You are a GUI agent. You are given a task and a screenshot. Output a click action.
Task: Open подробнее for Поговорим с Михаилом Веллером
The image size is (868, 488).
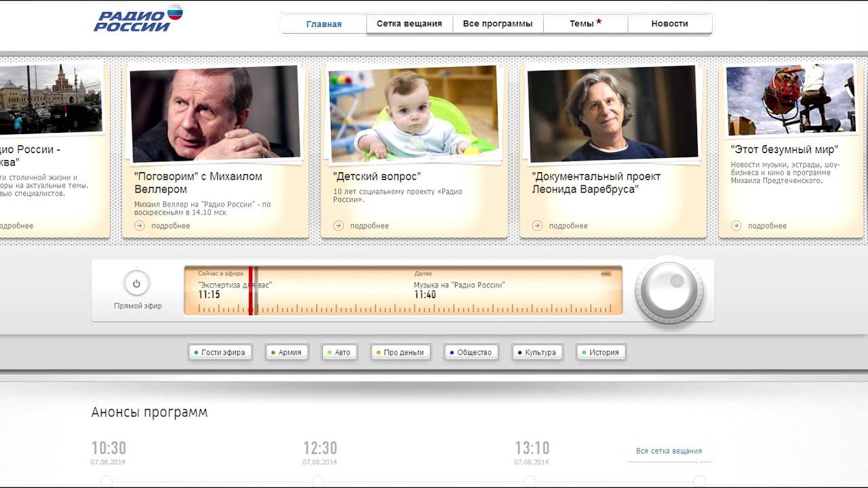[170, 226]
